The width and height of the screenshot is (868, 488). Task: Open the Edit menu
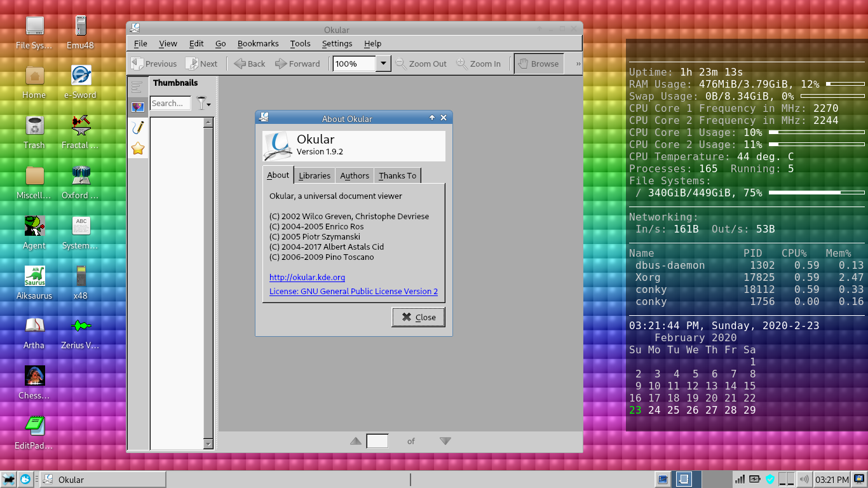click(x=196, y=43)
